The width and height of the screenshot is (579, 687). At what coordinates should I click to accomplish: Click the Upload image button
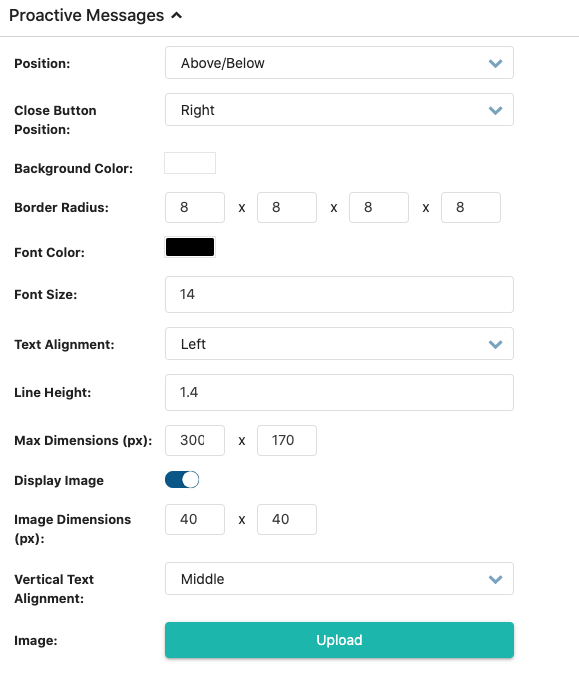(339, 640)
